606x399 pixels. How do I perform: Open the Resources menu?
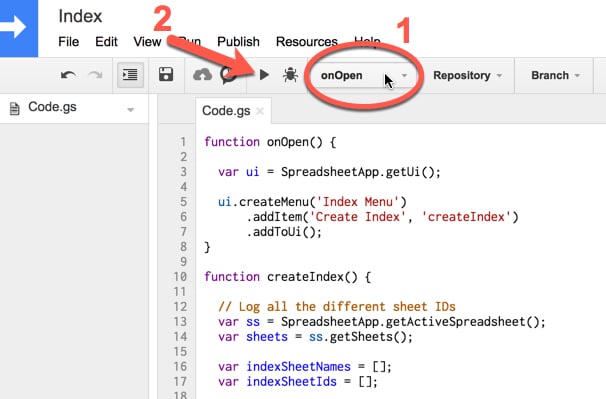pyautogui.click(x=306, y=42)
